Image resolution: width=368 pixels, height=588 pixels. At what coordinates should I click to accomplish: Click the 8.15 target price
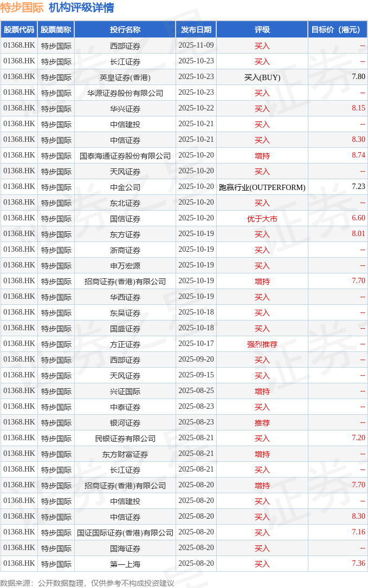[x=358, y=108]
